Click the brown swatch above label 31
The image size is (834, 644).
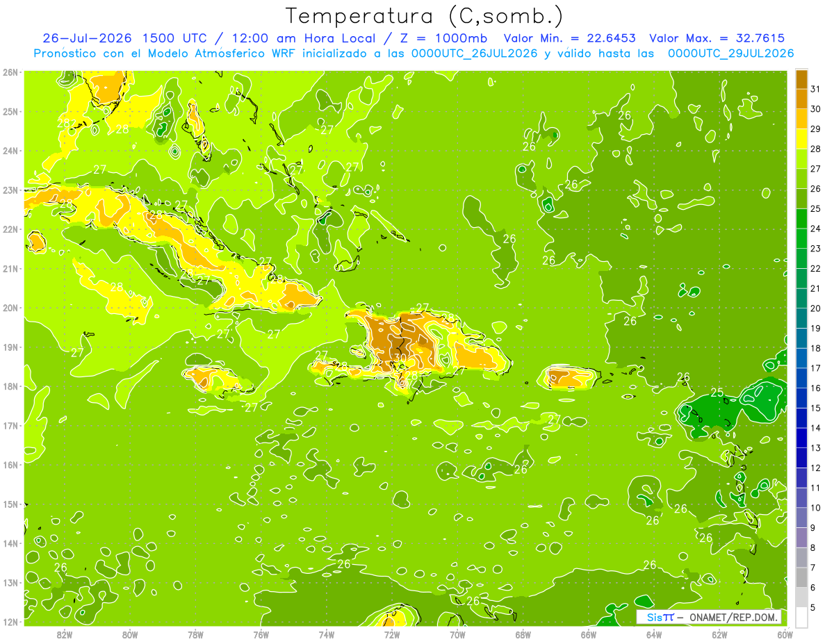[x=801, y=79]
